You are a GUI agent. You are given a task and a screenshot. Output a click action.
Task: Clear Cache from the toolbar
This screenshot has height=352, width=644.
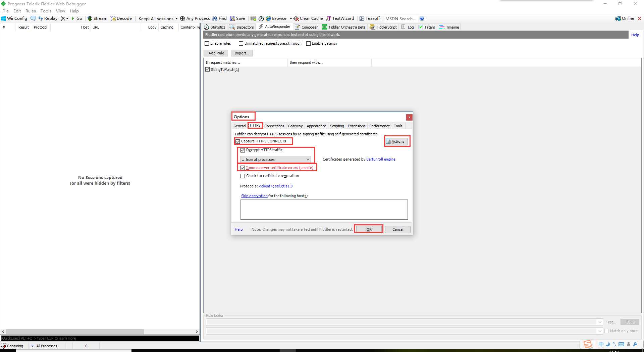(x=308, y=18)
